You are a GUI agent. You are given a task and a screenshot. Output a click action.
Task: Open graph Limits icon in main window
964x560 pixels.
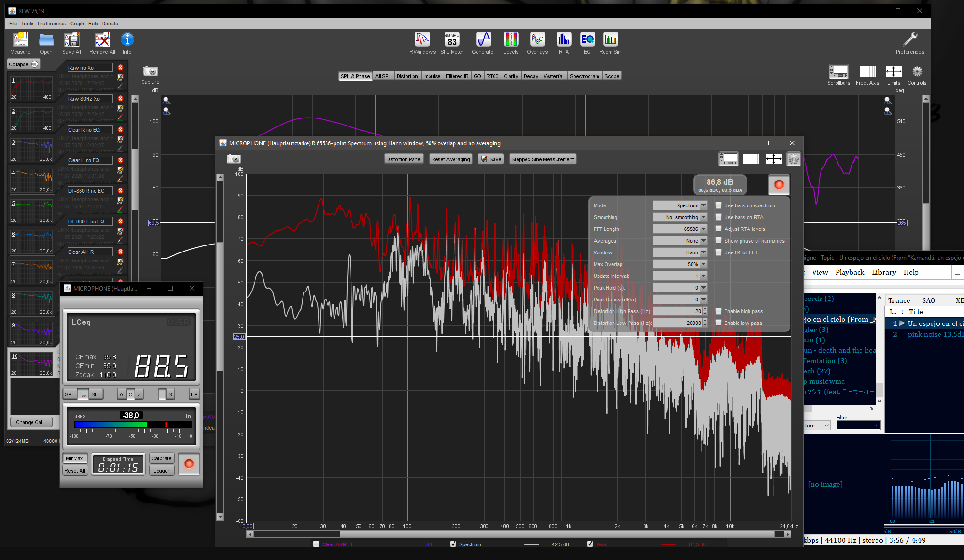pyautogui.click(x=893, y=71)
